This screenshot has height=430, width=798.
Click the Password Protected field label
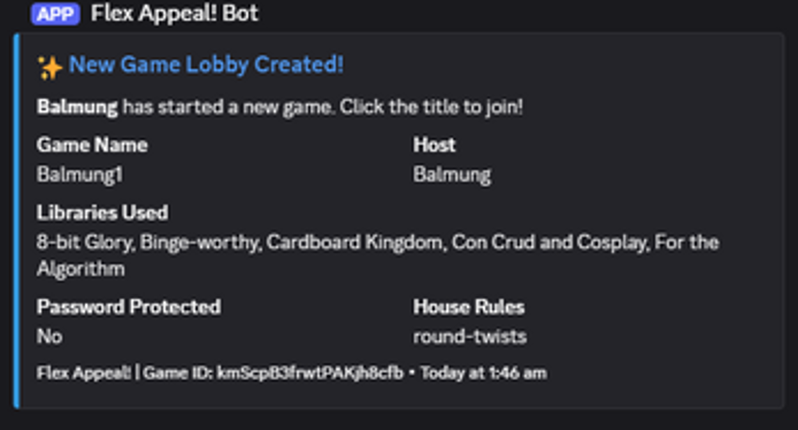pyautogui.click(x=128, y=307)
